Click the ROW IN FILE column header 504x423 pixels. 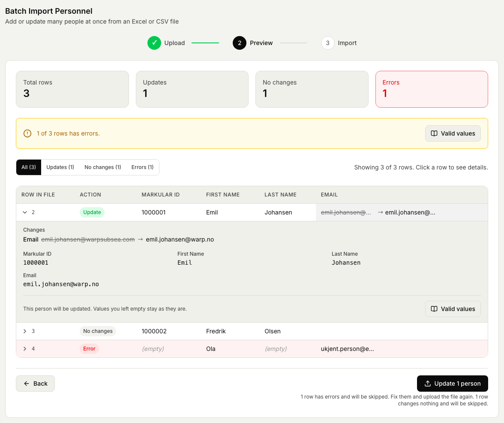pyautogui.click(x=38, y=195)
